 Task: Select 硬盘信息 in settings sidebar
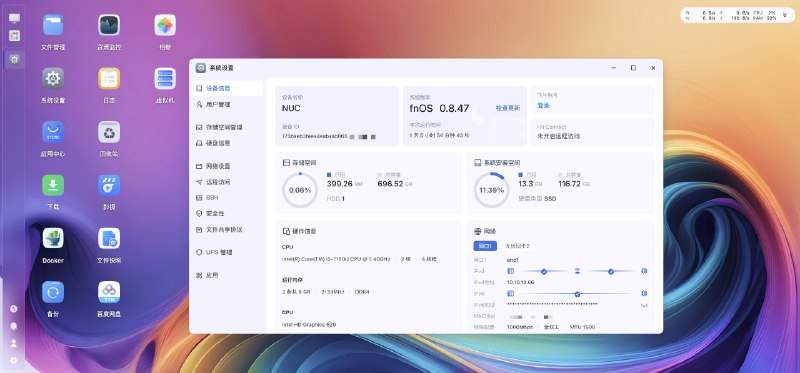227,143
